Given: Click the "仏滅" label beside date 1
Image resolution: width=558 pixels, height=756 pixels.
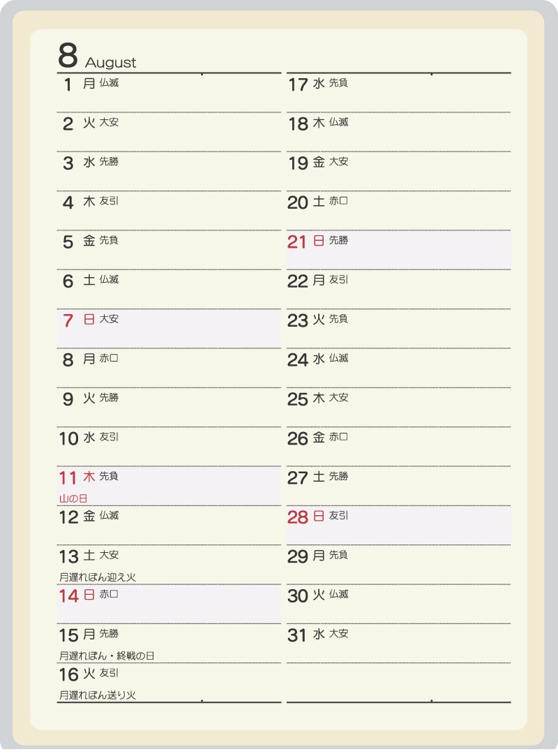Looking at the screenshot, I should point(109,83).
